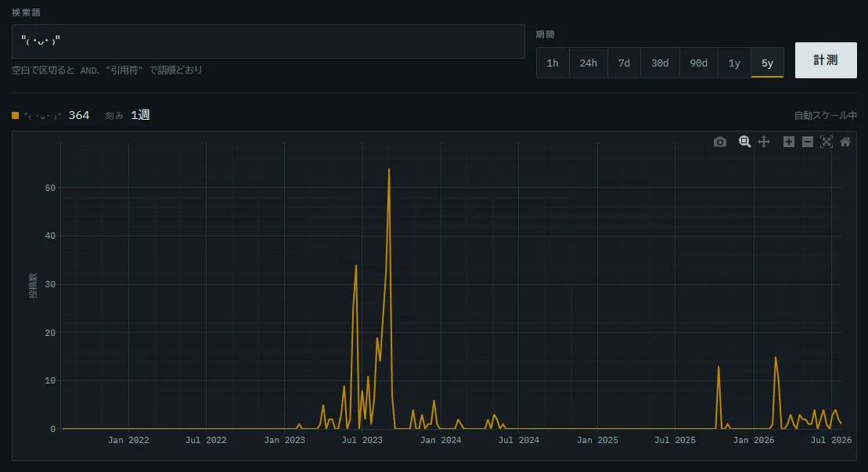Click the tallest peak of the line

tap(389, 169)
